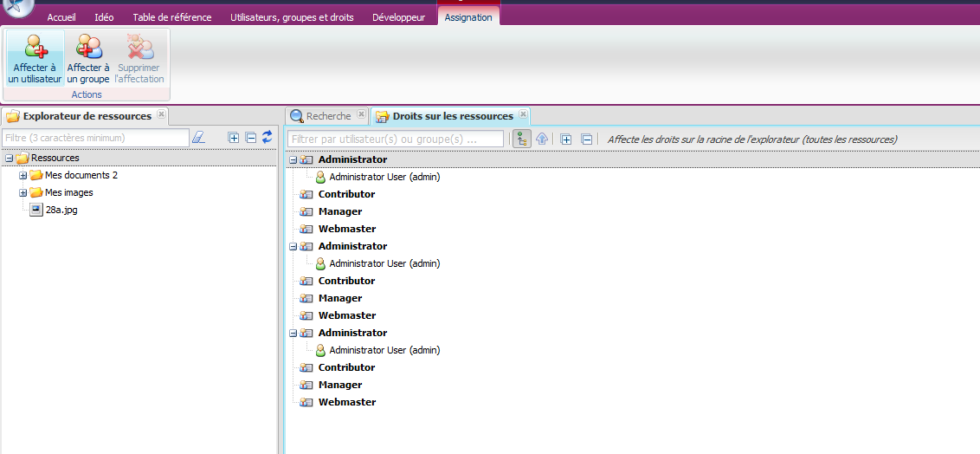980x454 pixels.
Task: Clear the resource explorer filter with the eraser icon
Action: (x=198, y=138)
